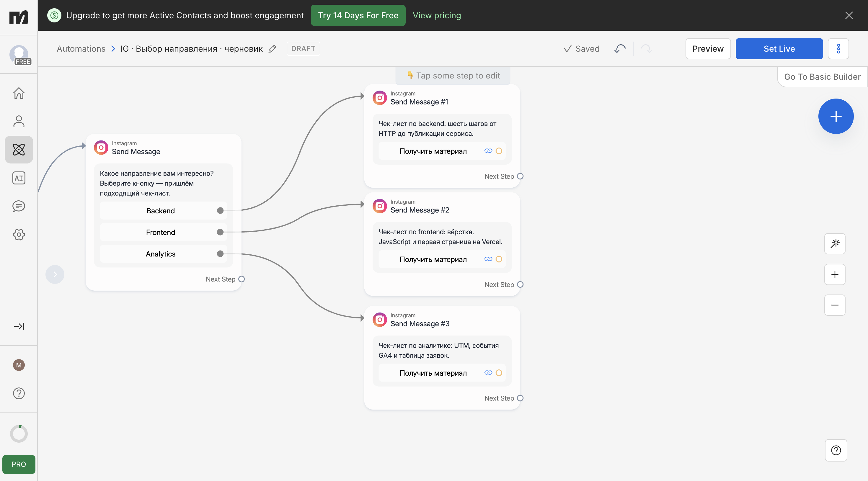Open the three-dot more options menu

(x=838, y=49)
